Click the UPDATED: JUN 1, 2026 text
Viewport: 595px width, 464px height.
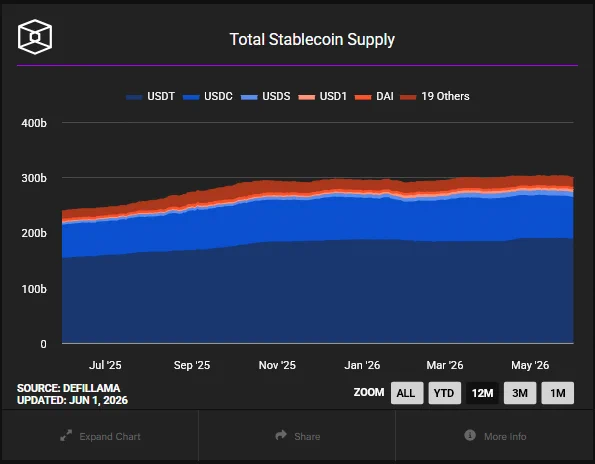pyautogui.click(x=72, y=400)
